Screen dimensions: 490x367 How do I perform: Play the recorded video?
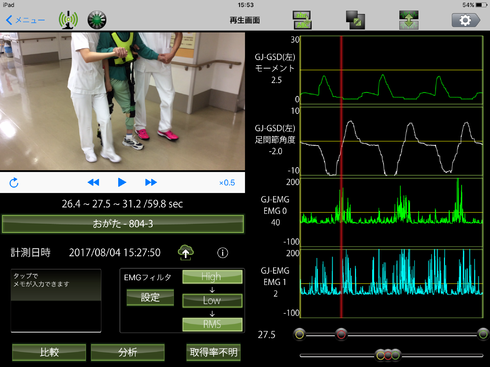coord(122,182)
